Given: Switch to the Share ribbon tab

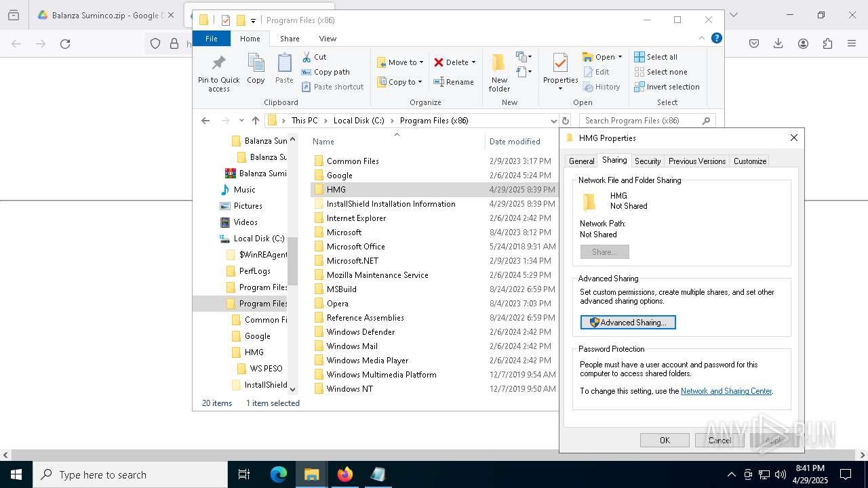Looking at the screenshot, I should pyautogui.click(x=290, y=39).
